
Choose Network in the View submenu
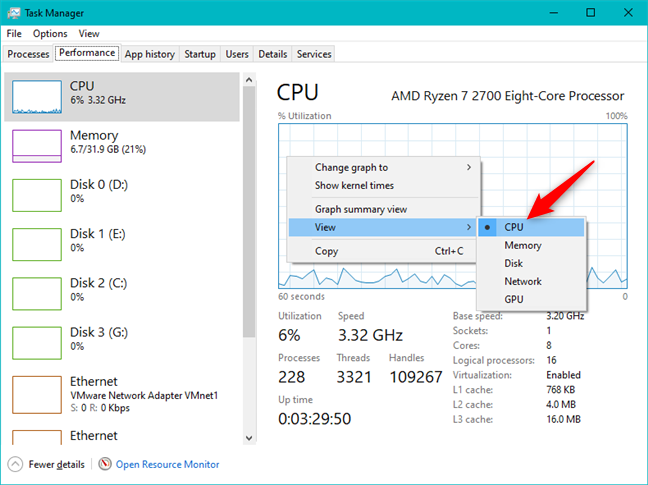click(531, 281)
